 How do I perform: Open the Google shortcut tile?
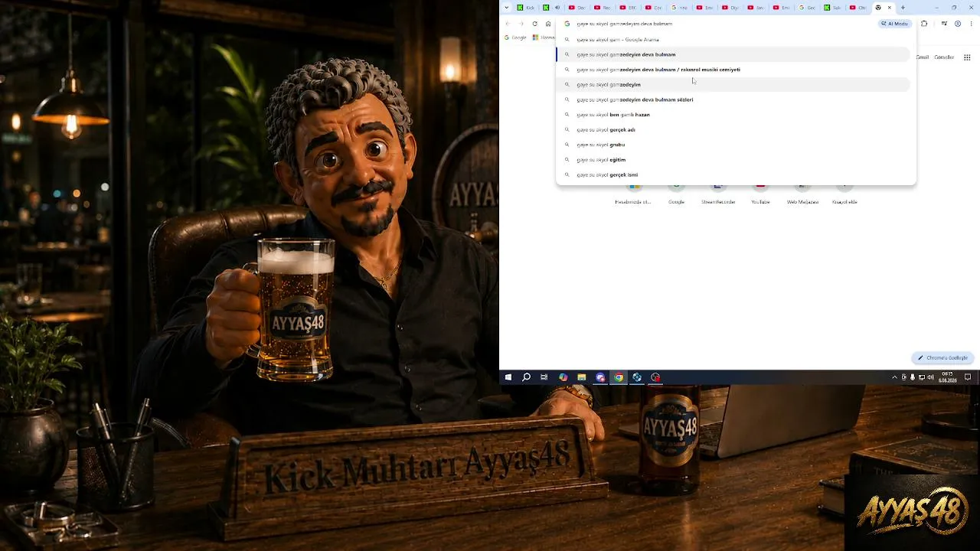point(676,194)
